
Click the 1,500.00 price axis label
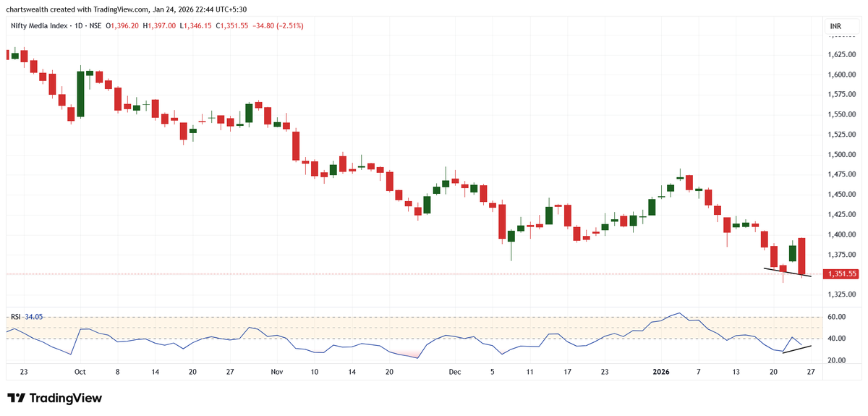click(842, 155)
